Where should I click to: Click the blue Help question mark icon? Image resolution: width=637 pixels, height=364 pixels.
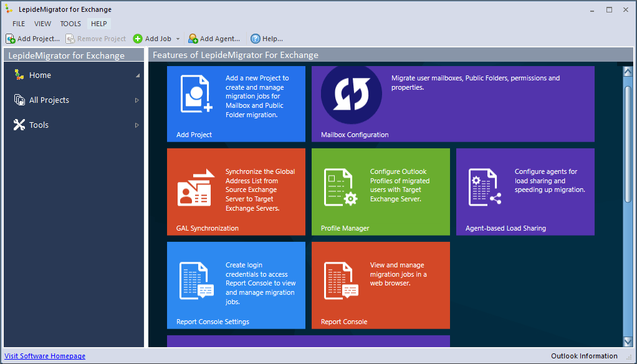pyautogui.click(x=255, y=39)
